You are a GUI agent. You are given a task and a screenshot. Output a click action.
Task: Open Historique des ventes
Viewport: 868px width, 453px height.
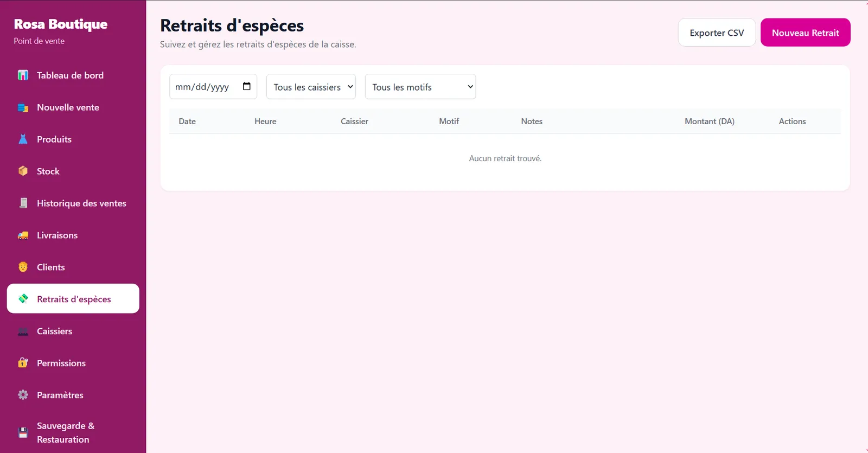(73, 203)
